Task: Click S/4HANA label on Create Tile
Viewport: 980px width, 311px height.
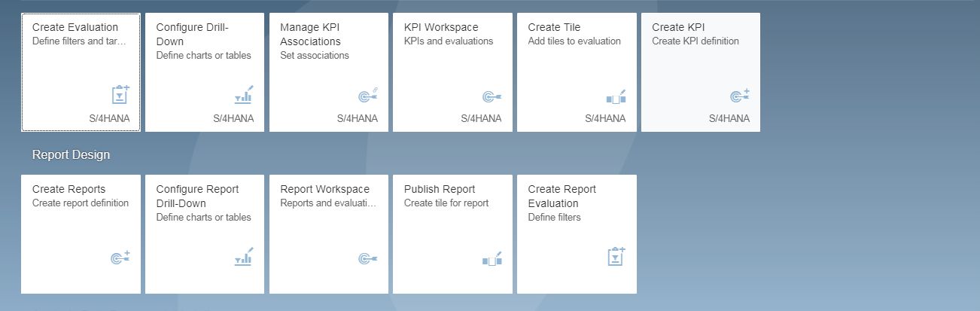Action: 605,118
